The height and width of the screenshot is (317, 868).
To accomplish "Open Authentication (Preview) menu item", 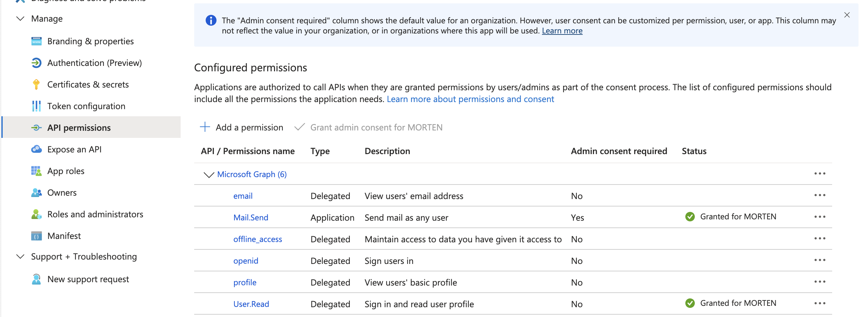I will point(91,63).
